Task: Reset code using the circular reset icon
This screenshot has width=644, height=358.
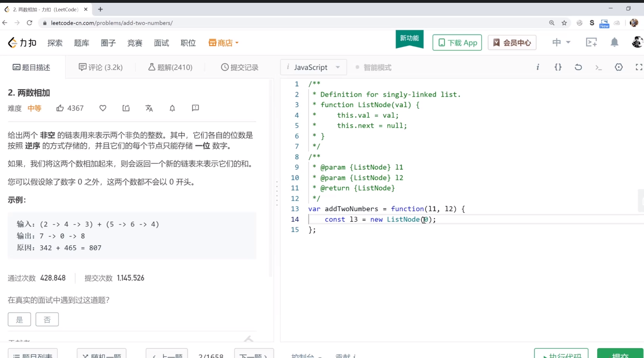Action: pyautogui.click(x=578, y=67)
